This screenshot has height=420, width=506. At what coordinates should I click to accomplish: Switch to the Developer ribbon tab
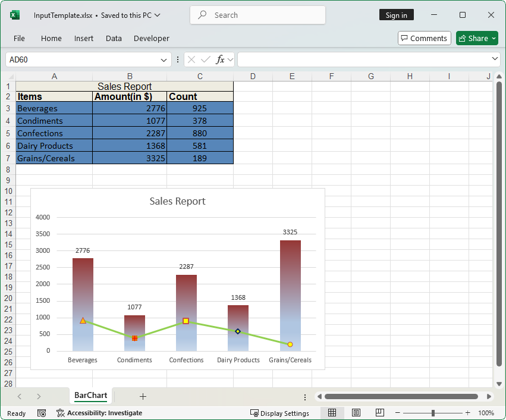coord(151,38)
